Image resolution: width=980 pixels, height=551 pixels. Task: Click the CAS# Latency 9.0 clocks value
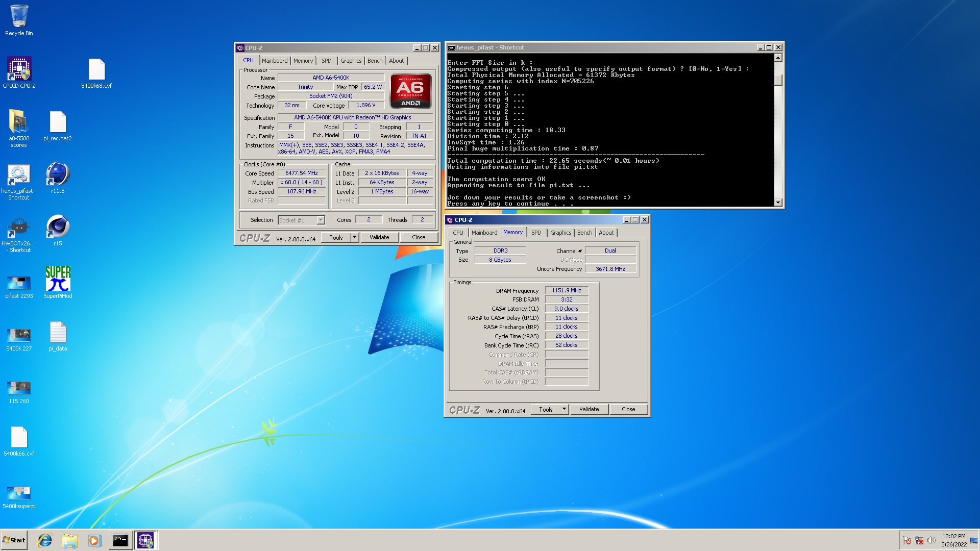pos(567,309)
